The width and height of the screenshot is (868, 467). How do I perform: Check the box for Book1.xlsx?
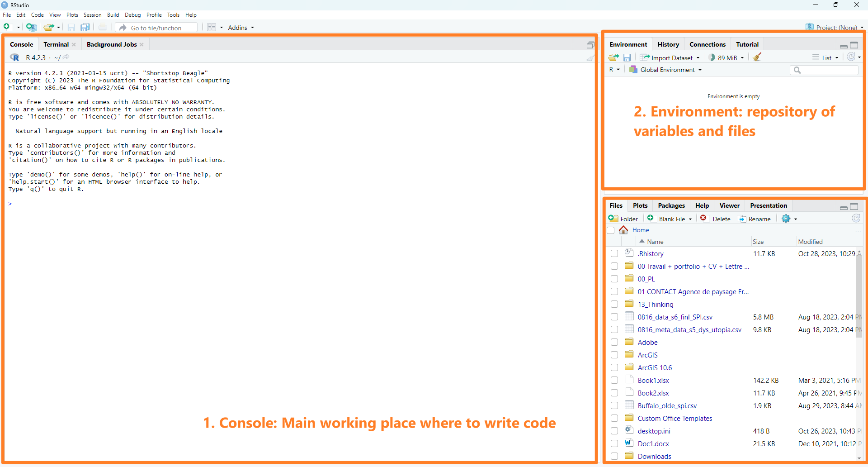[614, 380]
